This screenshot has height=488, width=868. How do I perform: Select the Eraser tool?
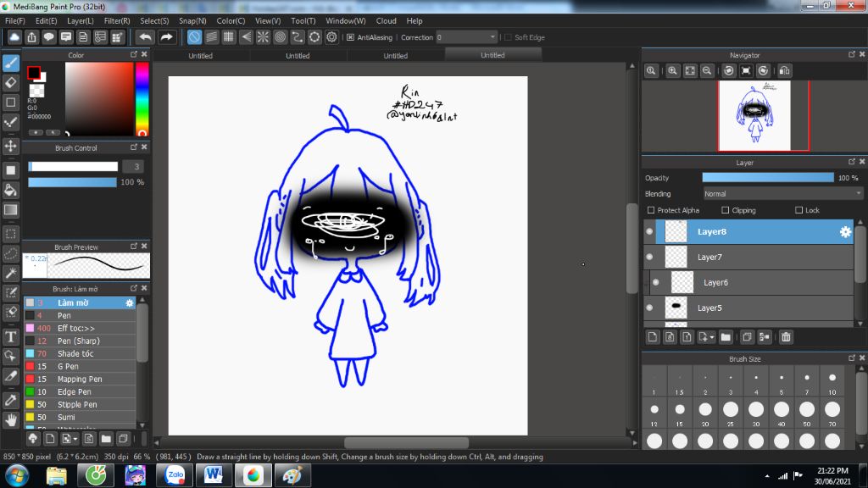(10, 83)
